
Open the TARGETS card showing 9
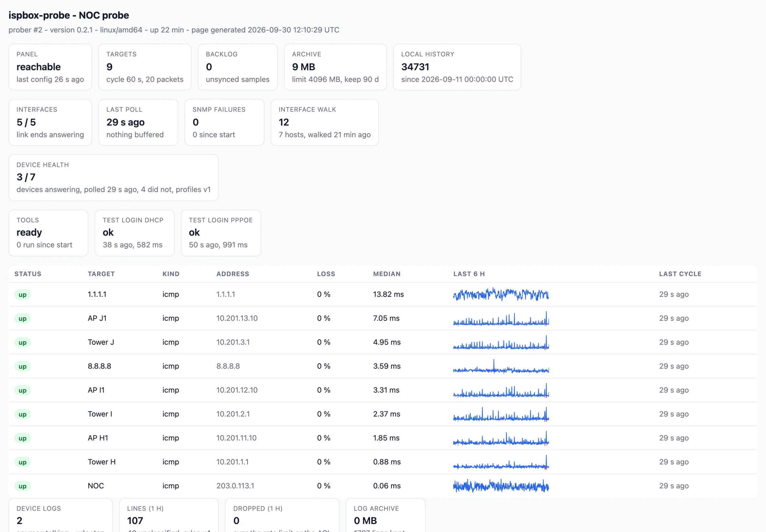[145, 67]
